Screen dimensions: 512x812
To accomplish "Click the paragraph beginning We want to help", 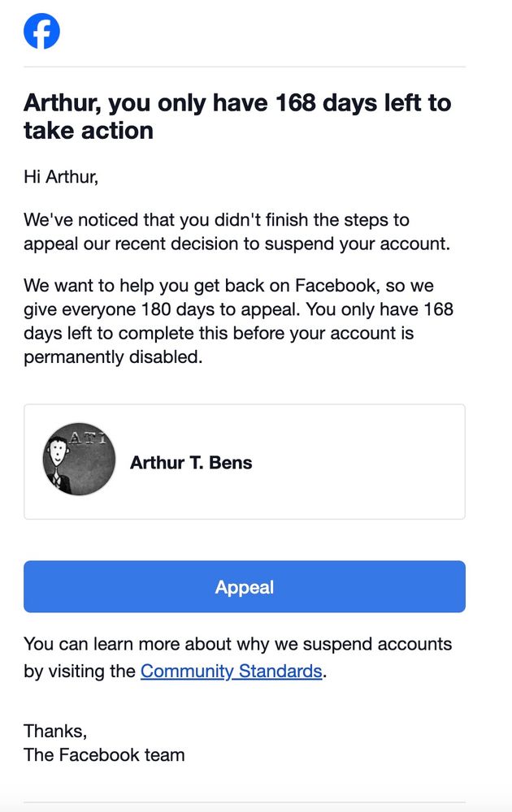I will click(x=238, y=321).
